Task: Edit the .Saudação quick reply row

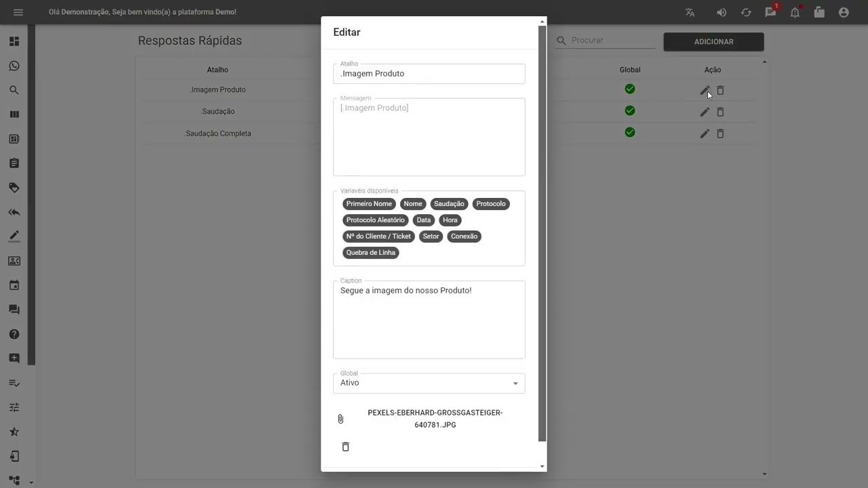Action: pyautogui.click(x=705, y=112)
